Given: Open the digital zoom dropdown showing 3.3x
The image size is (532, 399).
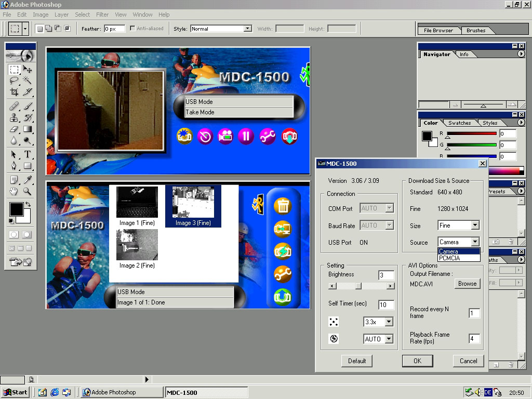Looking at the screenshot, I should (389, 322).
